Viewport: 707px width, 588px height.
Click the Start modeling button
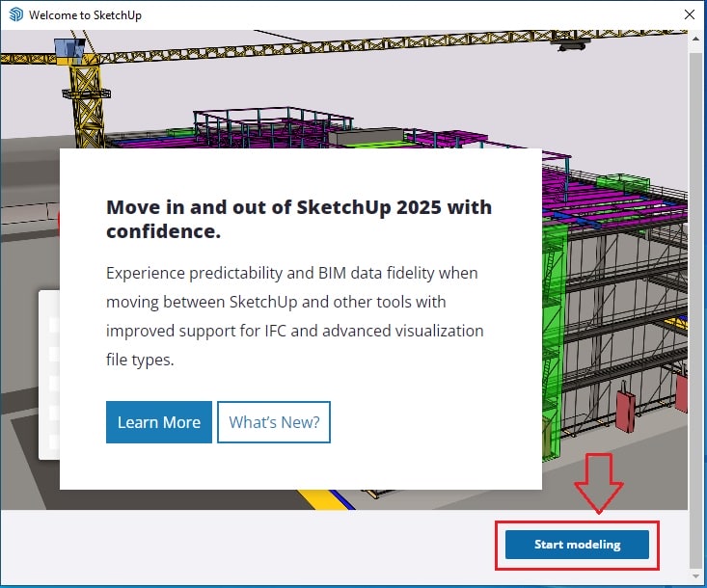577,545
